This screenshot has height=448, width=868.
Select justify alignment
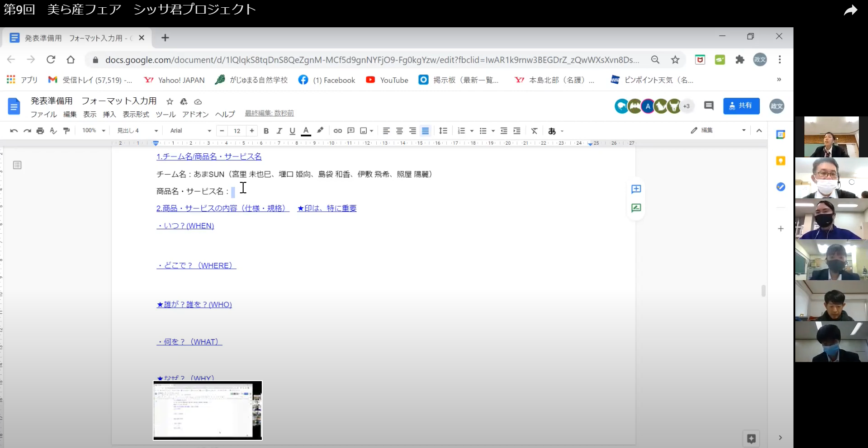click(x=425, y=131)
